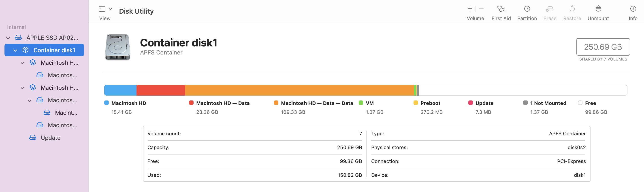The image size is (644, 192).
Task: Click the First Aid stethoscope icon
Action: click(x=501, y=9)
